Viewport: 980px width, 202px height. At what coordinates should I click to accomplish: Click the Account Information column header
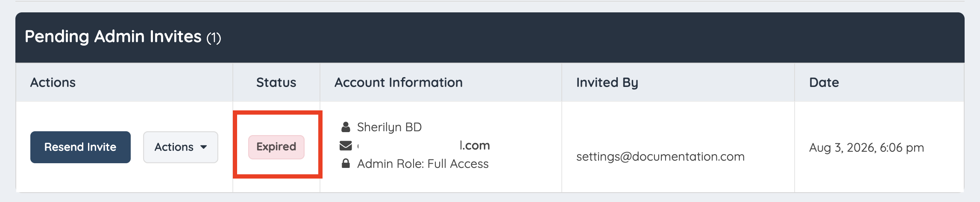pyautogui.click(x=399, y=82)
